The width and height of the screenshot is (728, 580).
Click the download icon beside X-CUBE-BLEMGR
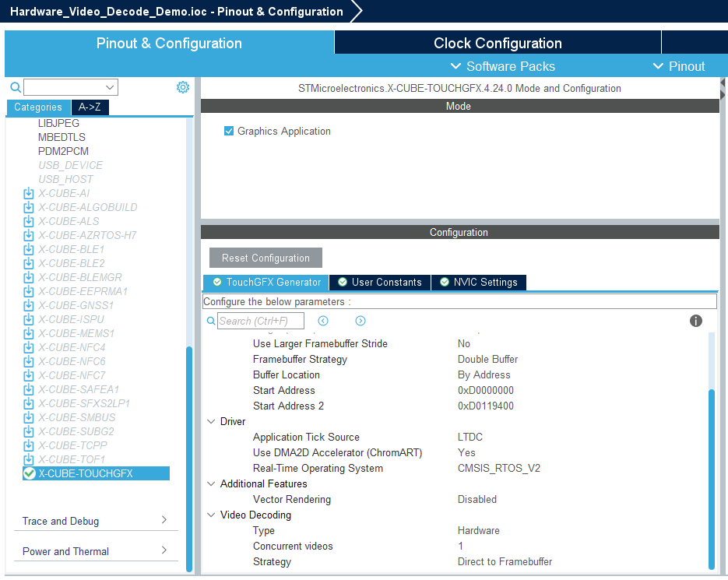29,277
